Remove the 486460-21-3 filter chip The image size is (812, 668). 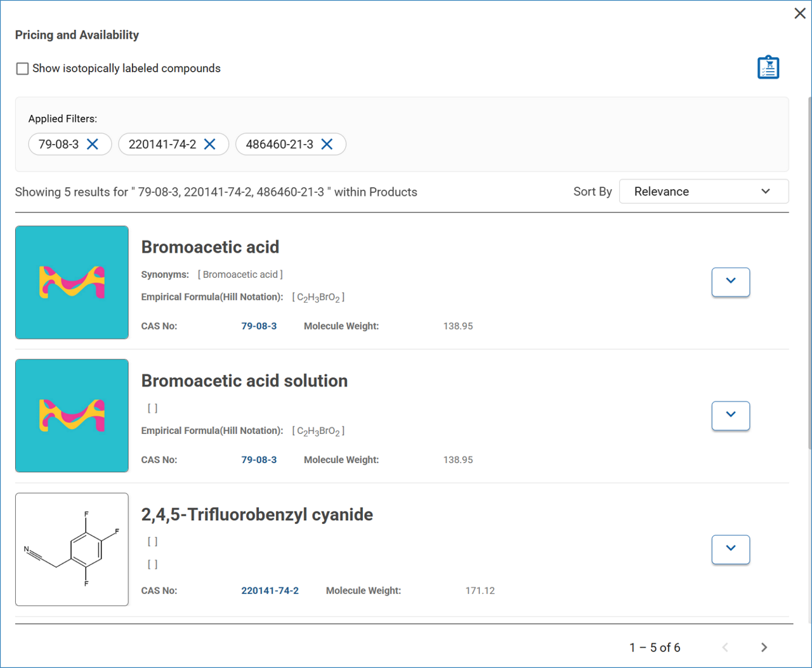(x=327, y=144)
